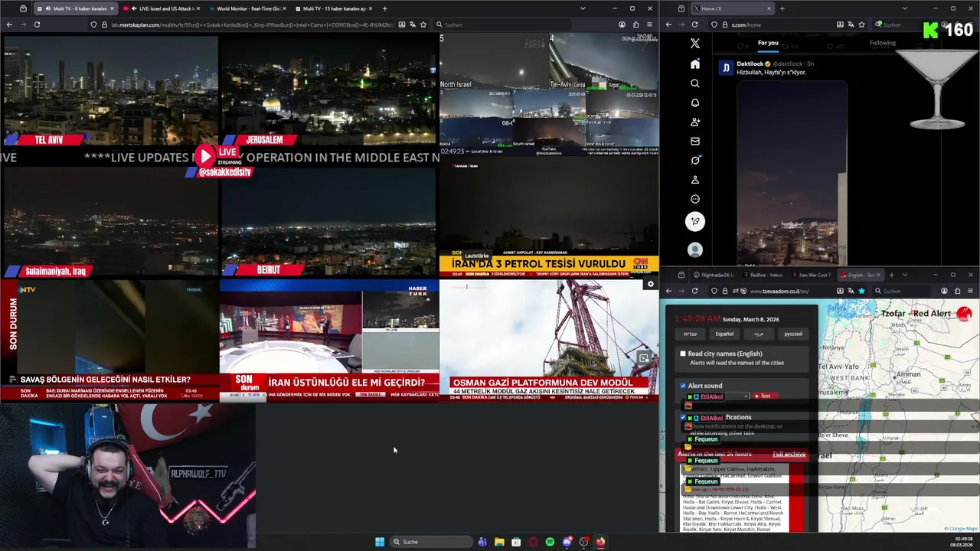980x551 pixels.
Task: Select the 'For you' timeline tab
Action: [x=768, y=43]
